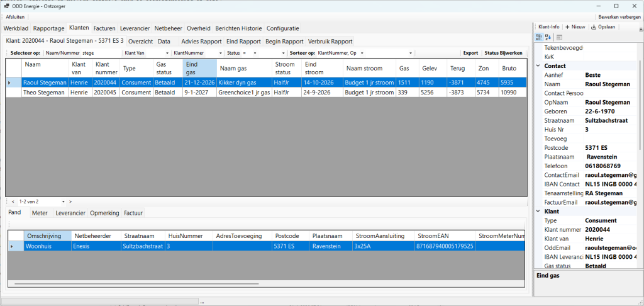Switch to the Facturen tab
Viewport: 644px width, 306px height.
click(104, 28)
